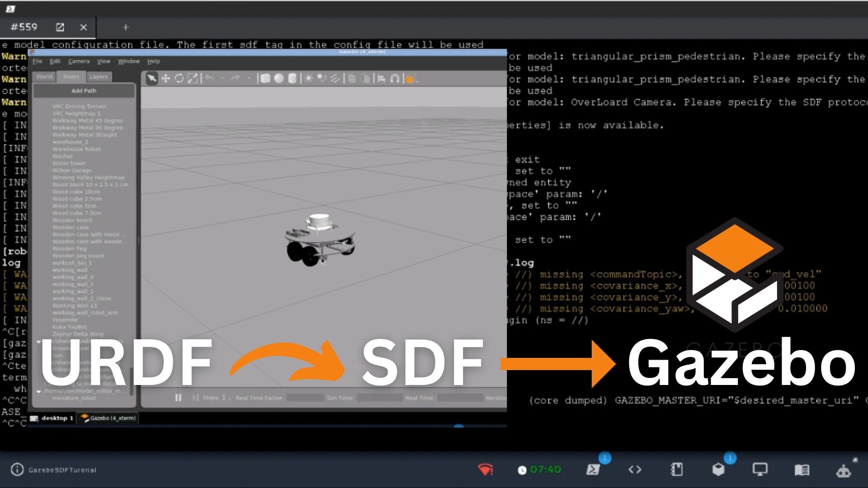Screen dimensions: 868x488
Task: Select the Rotate mode tool
Action: 179,79
